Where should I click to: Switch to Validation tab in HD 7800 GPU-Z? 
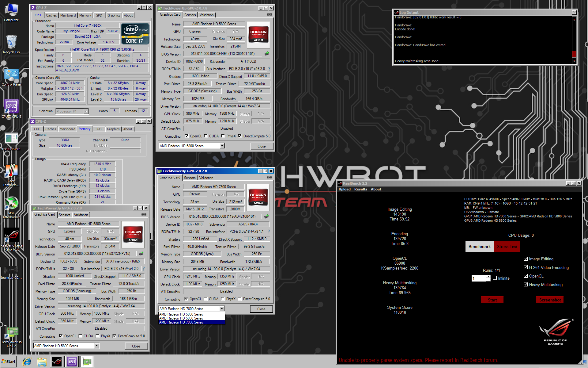(206, 178)
